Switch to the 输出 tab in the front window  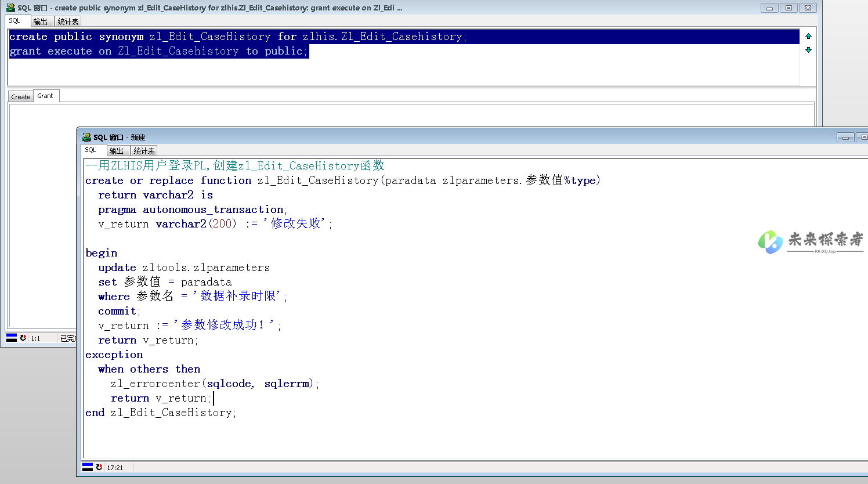pos(117,151)
